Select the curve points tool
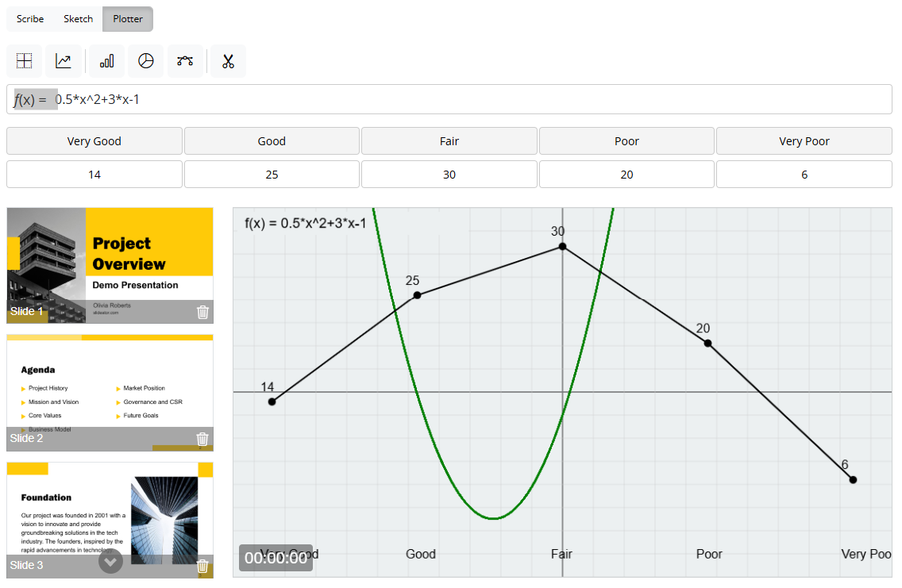 pos(185,61)
